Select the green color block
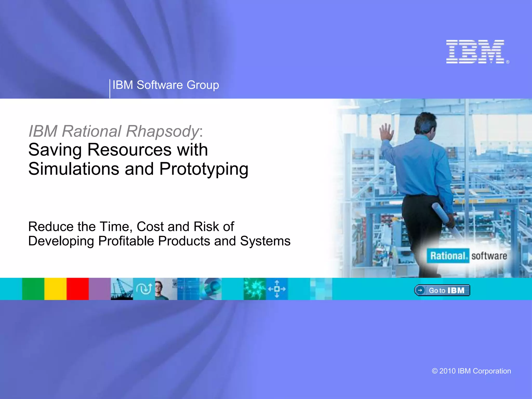 tap(33, 289)
